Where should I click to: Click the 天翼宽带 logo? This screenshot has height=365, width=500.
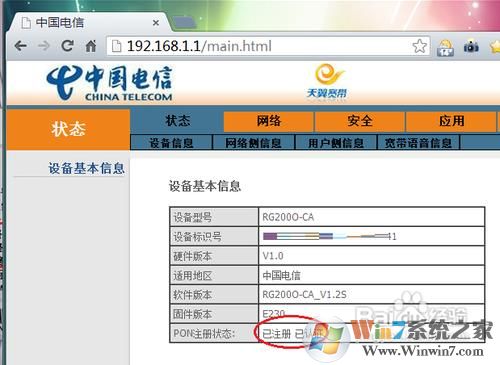point(327,82)
